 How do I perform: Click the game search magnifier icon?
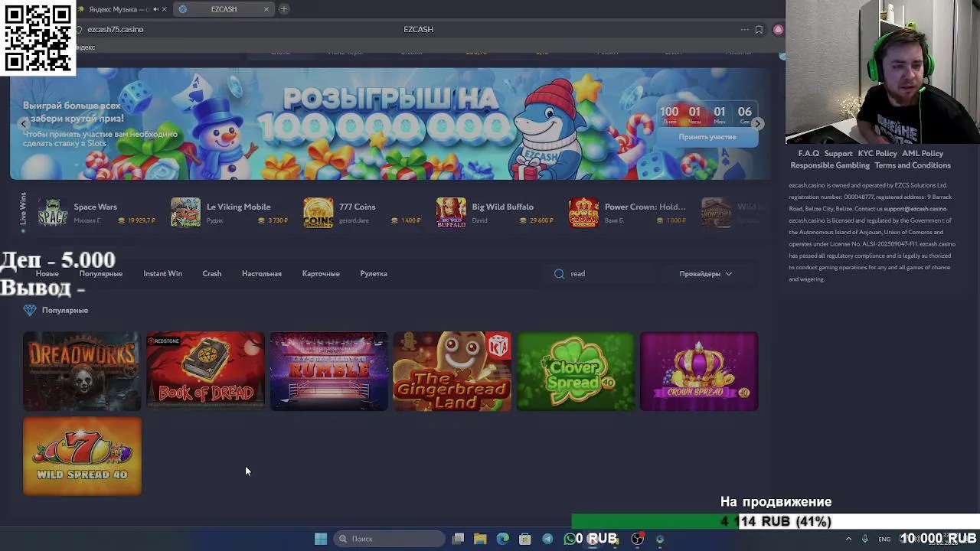pos(559,274)
